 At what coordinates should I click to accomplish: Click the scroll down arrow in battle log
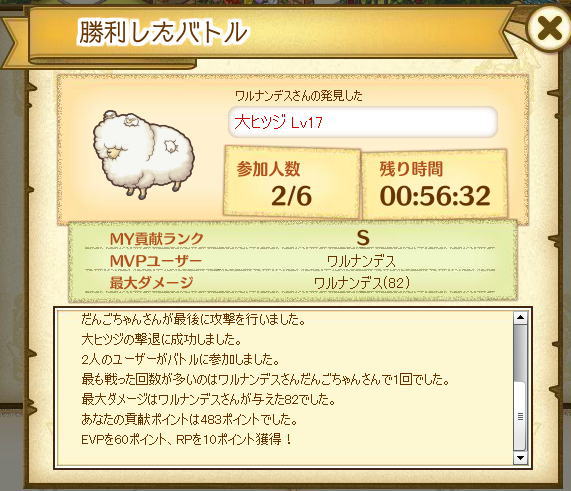520,457
